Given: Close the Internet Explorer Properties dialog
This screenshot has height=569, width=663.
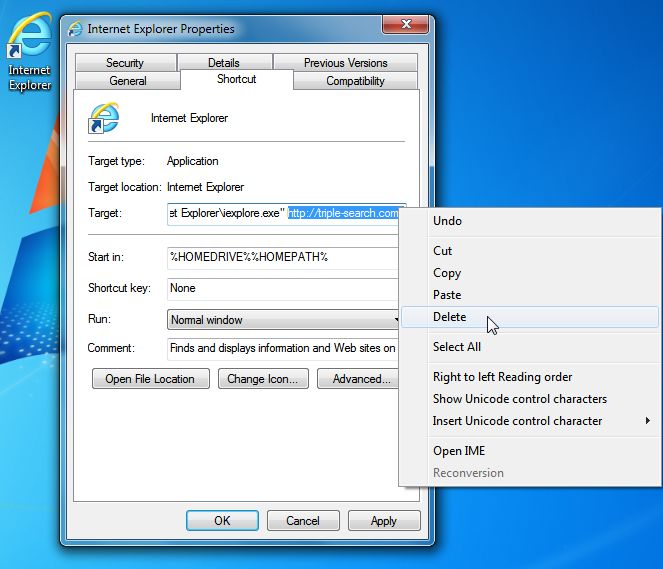Looking at the screenshot, I should click(405, 25).
